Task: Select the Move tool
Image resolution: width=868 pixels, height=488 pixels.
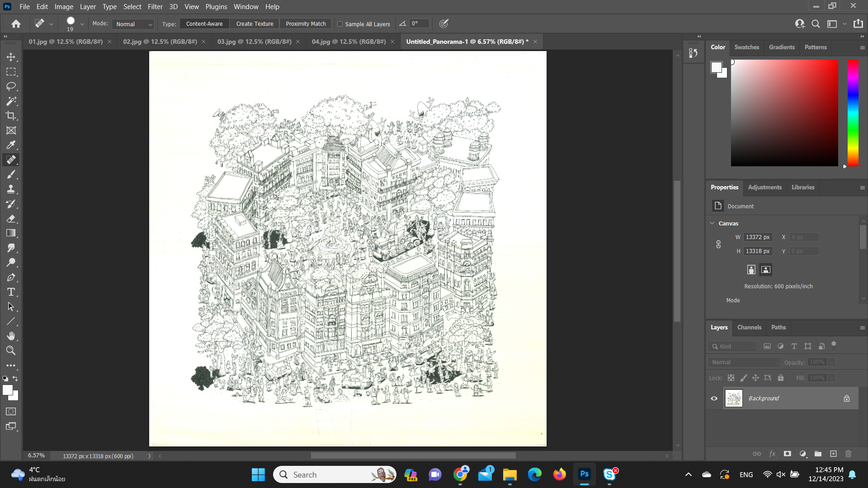Action: (x=11, y=57)
